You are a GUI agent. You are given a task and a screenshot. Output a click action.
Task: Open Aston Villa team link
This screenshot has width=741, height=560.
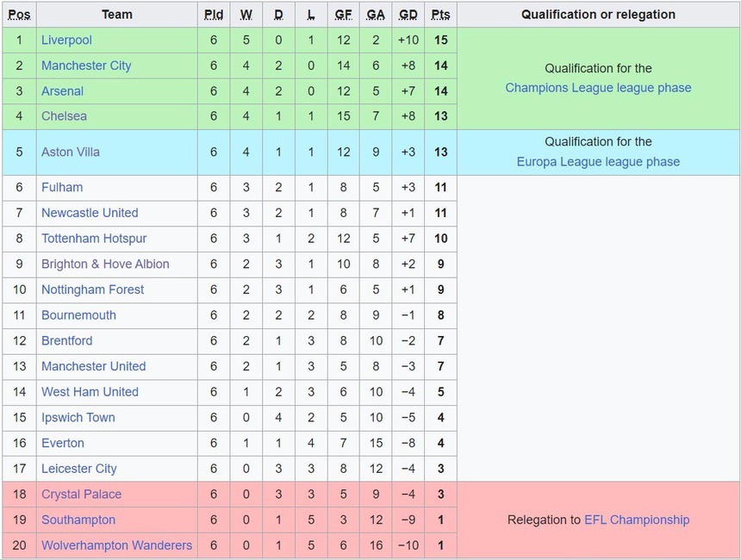pos(71,152)
